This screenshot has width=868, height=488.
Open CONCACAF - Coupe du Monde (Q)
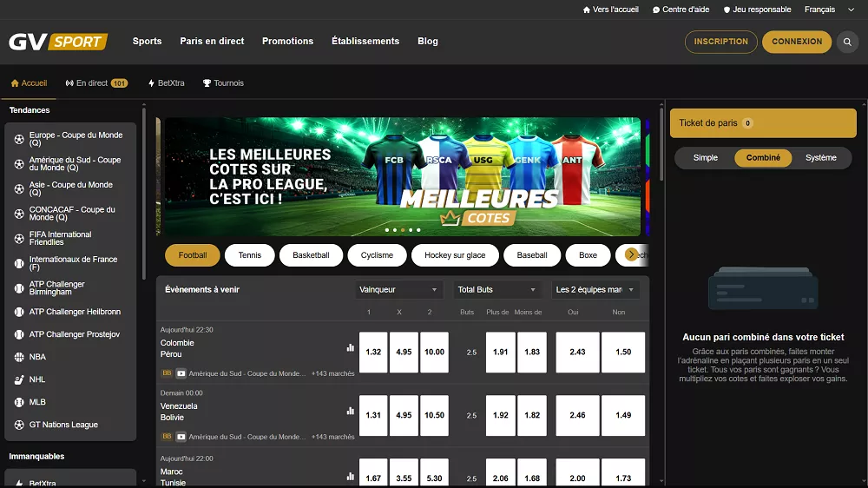pos(70,214)
